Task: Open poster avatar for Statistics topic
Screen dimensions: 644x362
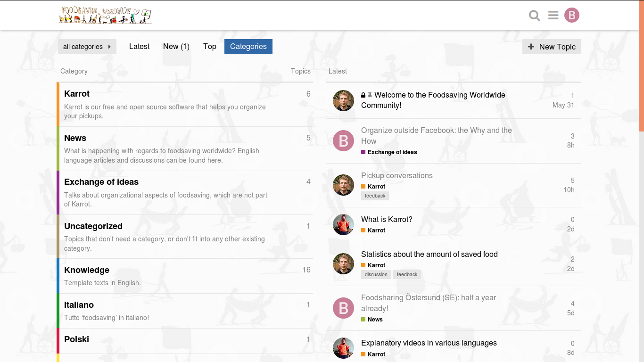Action: pyautogui.click(x=343, y=263)
